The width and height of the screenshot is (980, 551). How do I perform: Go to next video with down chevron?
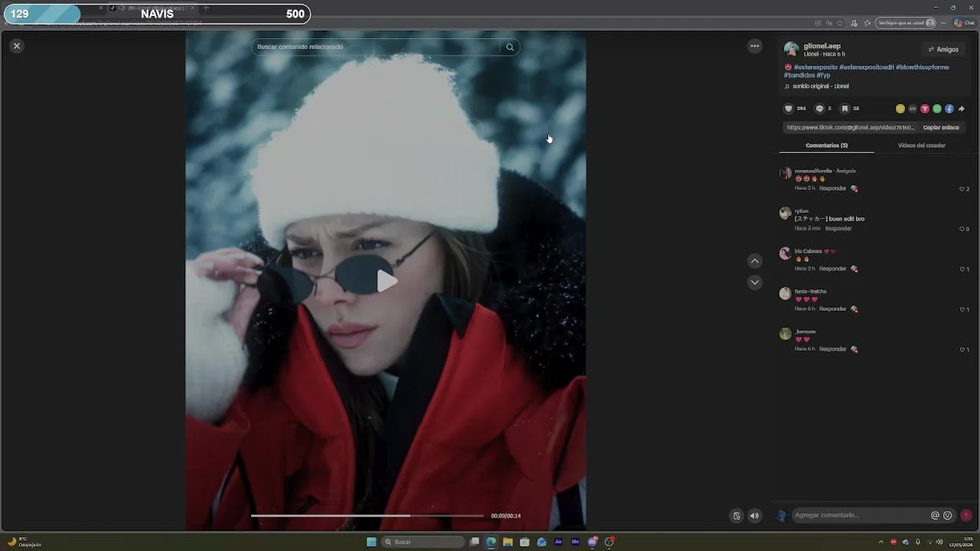click(x=755, y=282)
